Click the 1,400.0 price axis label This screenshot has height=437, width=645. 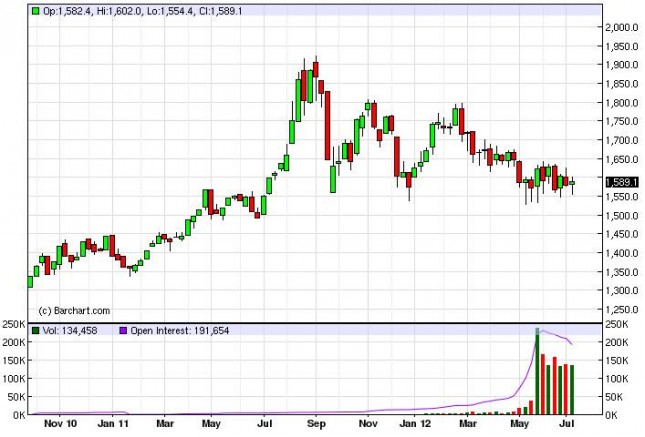pyautogui.click(x=622, y=253)
